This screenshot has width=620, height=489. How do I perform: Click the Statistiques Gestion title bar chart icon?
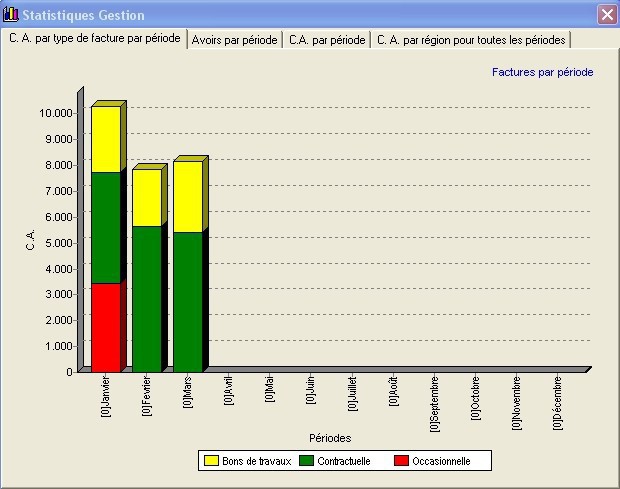[11, 15]
